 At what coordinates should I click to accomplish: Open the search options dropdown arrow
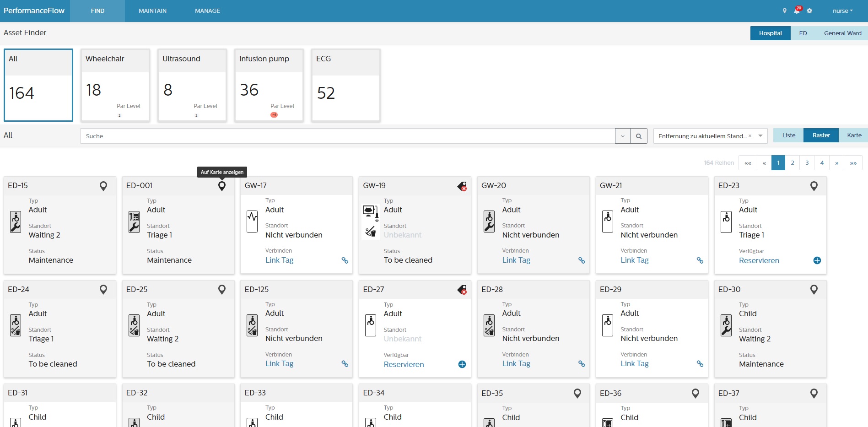click(x=622, y=136)
